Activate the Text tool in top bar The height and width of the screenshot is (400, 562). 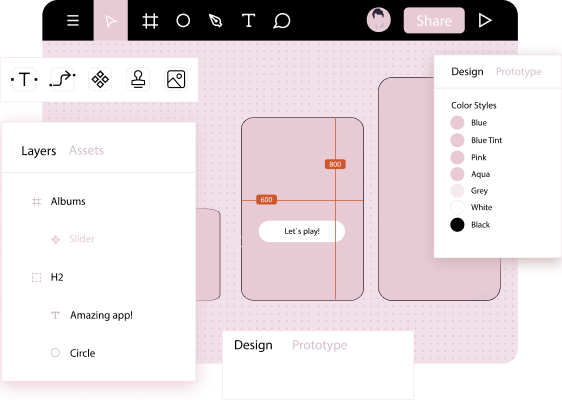click(248, 20)
